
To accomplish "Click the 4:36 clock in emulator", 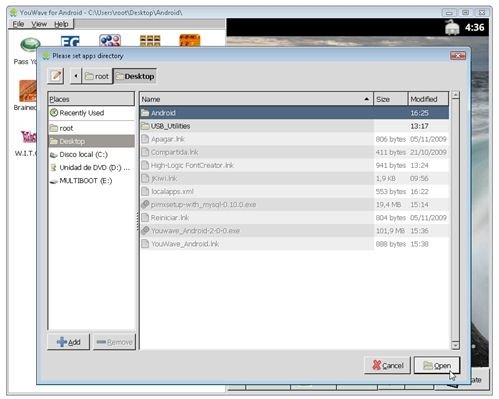I will click(x=474, y=27).
